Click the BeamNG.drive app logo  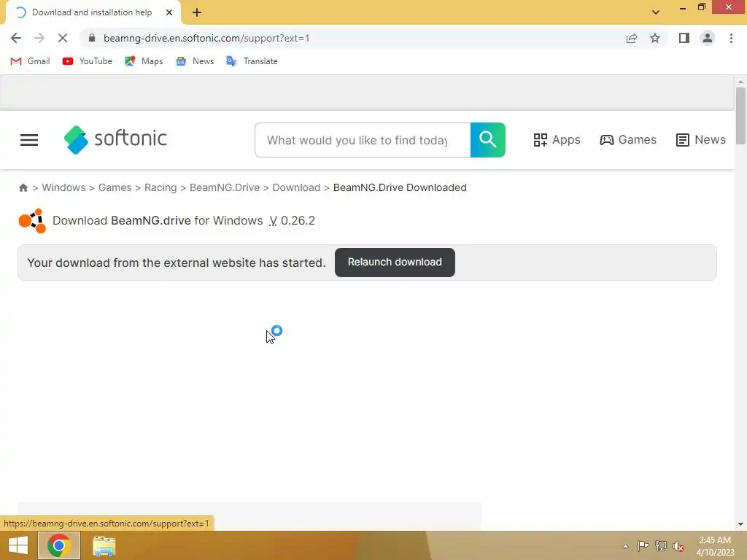(x=32, y=221)
